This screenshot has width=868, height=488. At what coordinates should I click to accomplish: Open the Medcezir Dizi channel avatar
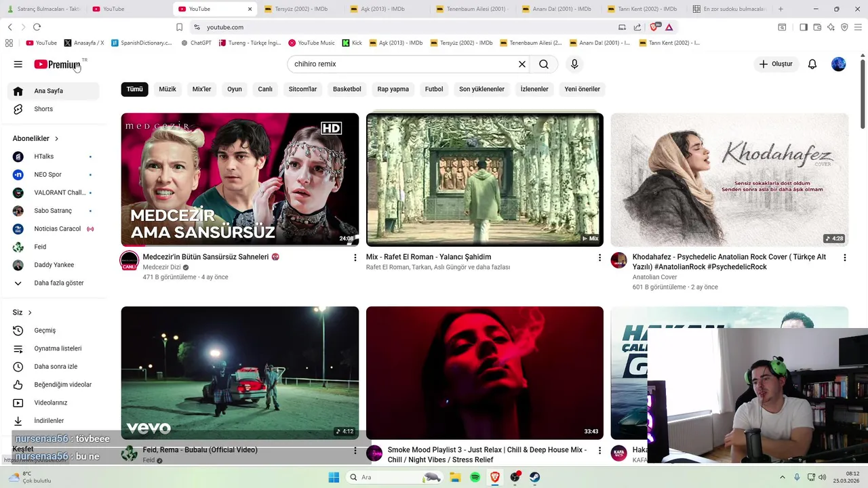(x=130, y=261)
